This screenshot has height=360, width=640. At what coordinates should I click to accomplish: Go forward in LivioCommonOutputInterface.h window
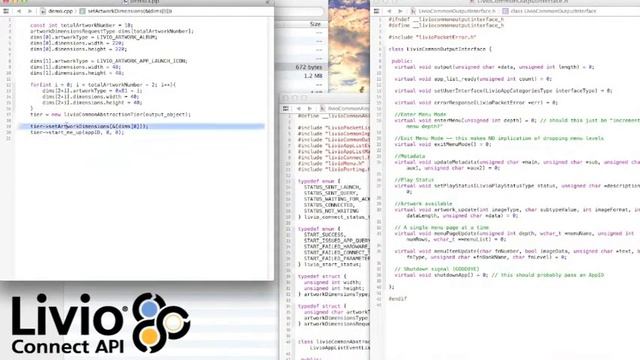[400, 11]
